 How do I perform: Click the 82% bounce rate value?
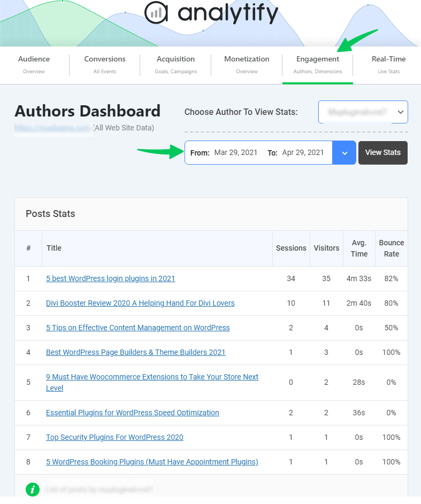[x=391, y=278]
